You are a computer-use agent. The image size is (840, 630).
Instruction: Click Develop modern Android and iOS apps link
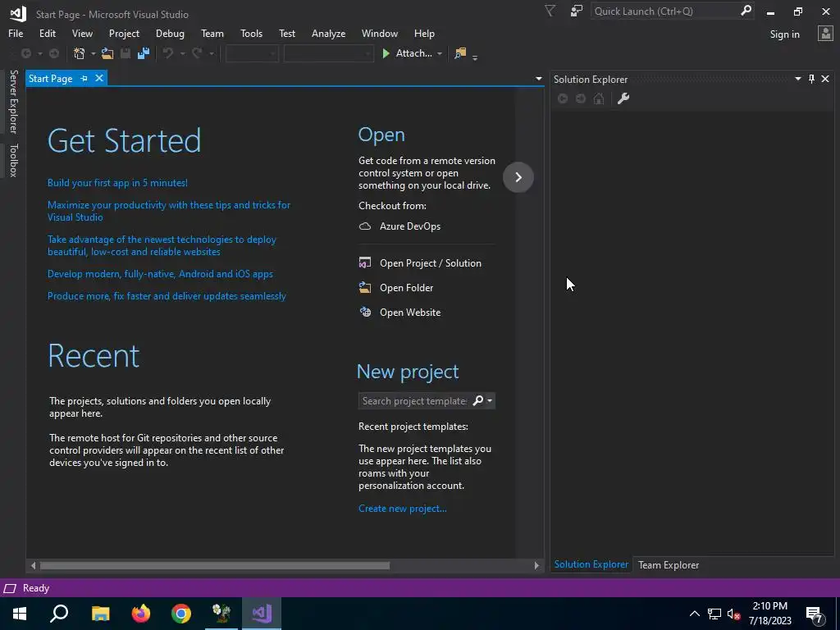160,274
